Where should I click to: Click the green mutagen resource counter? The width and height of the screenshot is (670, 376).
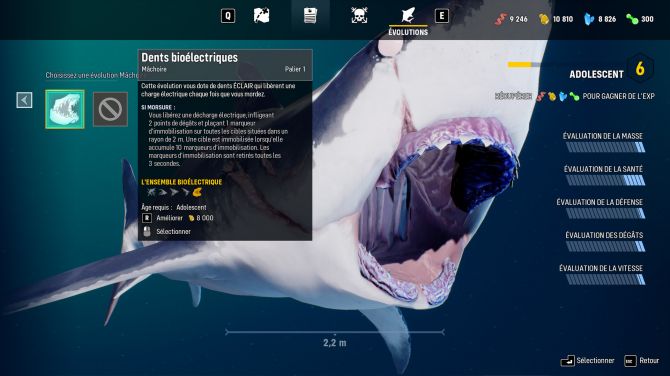[x=640, y=19]
